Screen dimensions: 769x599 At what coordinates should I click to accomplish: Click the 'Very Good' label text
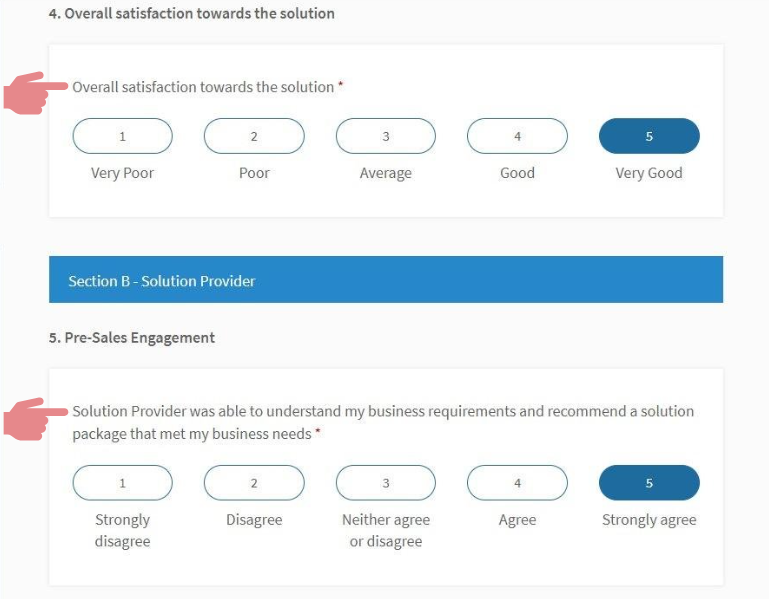pos(649,173)
